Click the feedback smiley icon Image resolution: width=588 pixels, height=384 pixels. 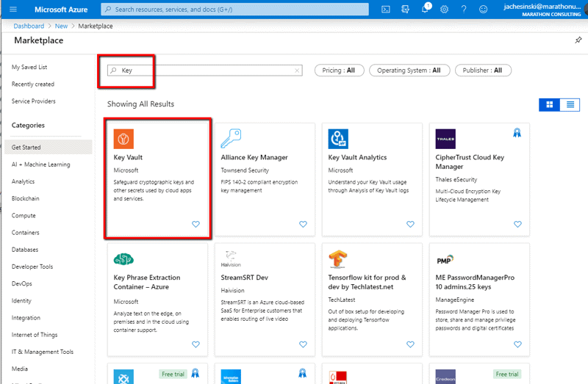(x=484, y=10)
